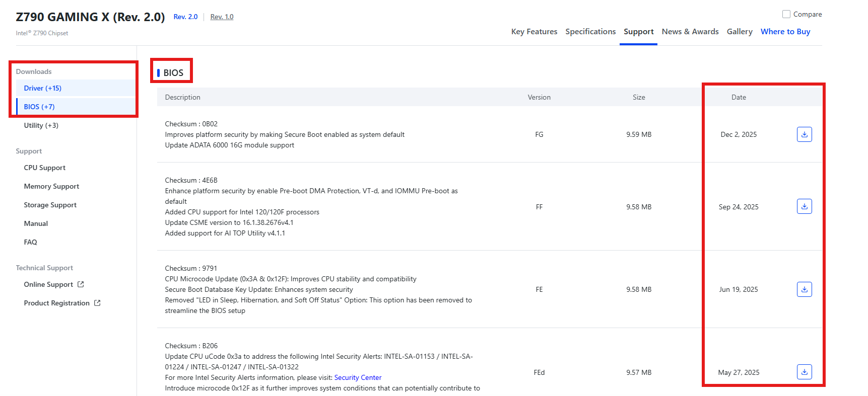This screenshot has width=868, height=396.
Task: Click the 'Z790 GAMING X (Rev. 2.0)' title
Action: 90,17
